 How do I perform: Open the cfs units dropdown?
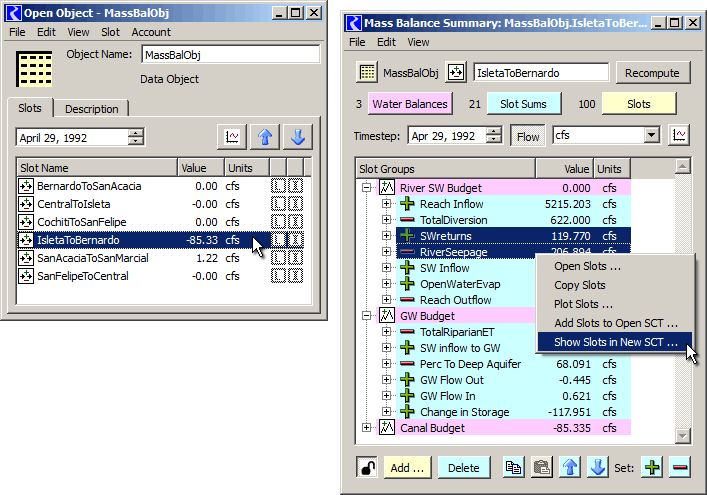(x=651, y=135)
